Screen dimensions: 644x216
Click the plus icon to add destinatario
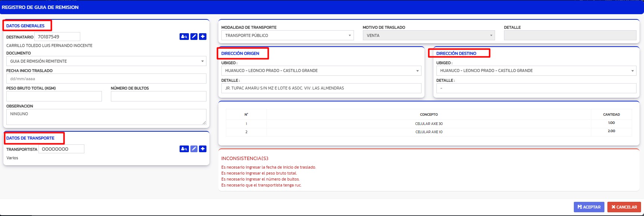click(x=203, y=37)
